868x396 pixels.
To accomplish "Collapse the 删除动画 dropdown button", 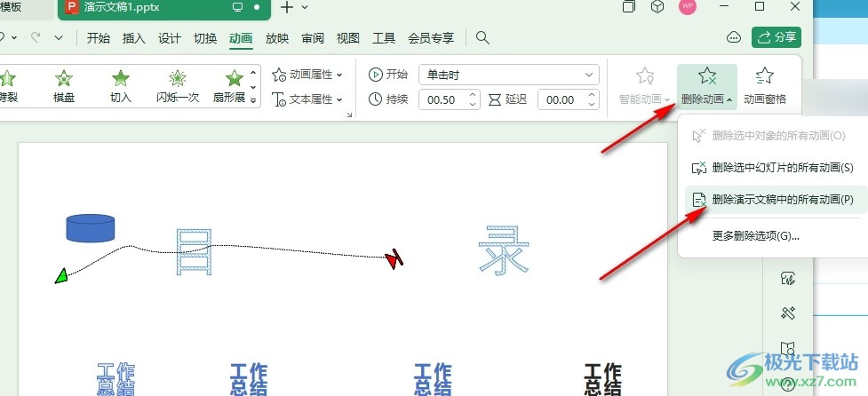I will point(707,86).
